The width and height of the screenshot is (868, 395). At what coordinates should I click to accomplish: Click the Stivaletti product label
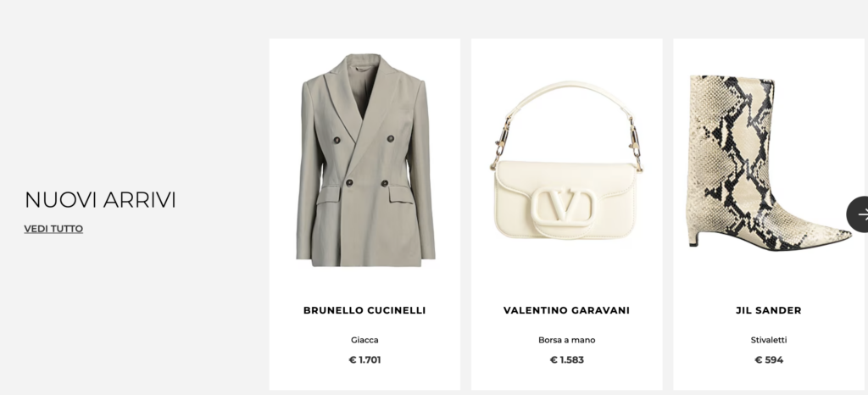coord(768,340)
